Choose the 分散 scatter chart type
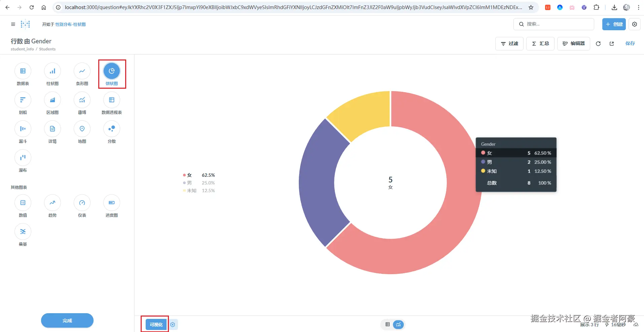 [x=112, y=129]
